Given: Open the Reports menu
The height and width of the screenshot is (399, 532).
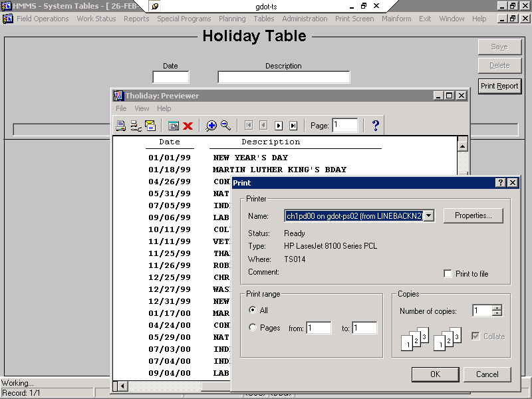Looking at the screenshot, I should (136, 19).
